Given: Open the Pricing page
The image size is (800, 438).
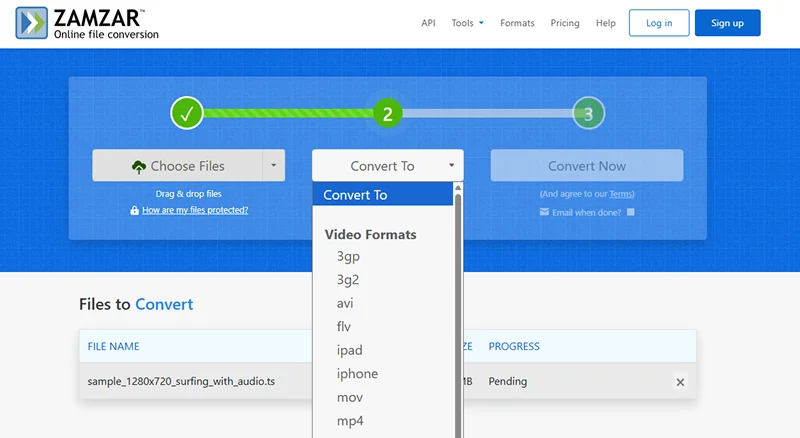Looking at the screenshot, I should tap(565, 23).
